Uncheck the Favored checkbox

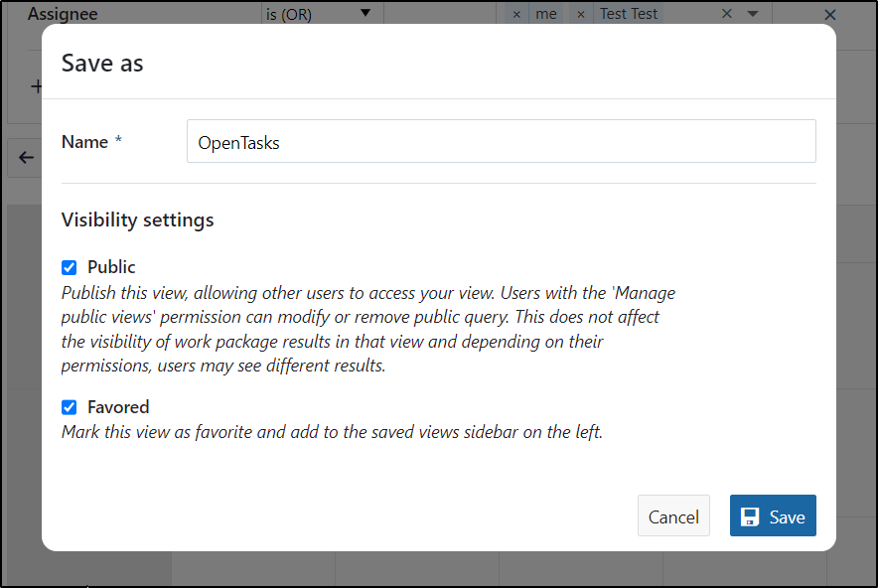(x=69, y=407)
